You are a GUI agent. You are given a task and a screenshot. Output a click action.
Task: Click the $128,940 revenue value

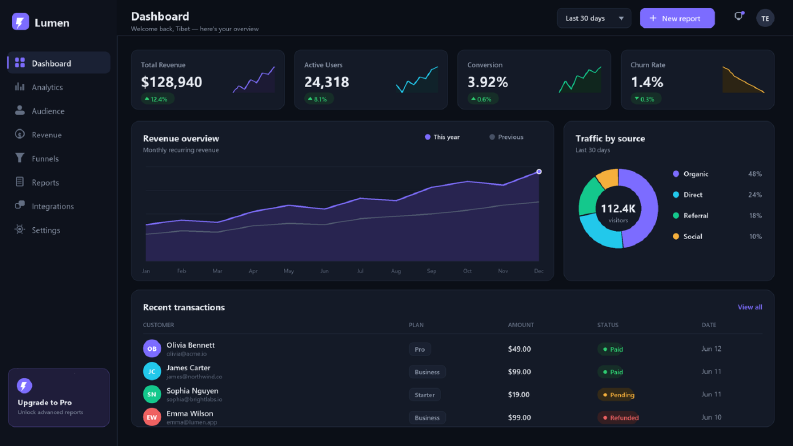tap(171, 82)
